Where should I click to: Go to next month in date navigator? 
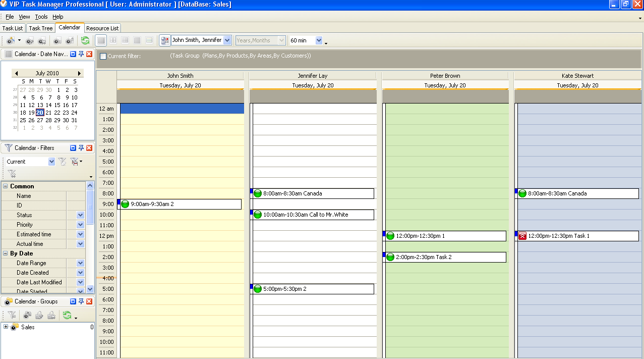click(79, 73)
